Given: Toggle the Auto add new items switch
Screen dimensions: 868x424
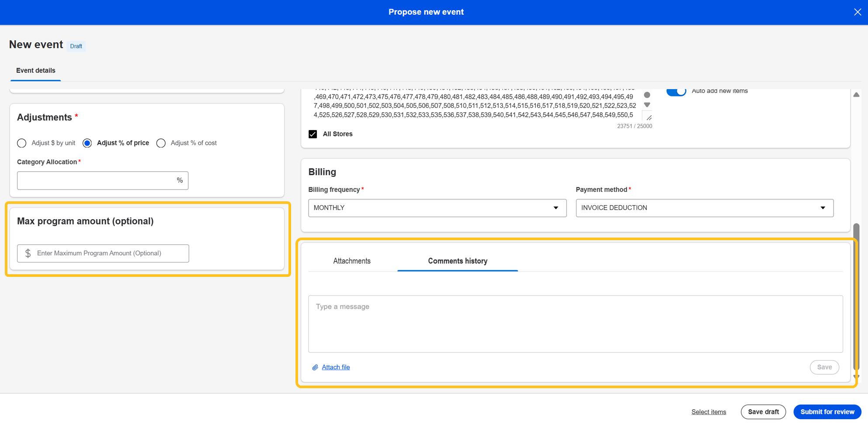Looking at the screenshot, I should tap(676, 91).
